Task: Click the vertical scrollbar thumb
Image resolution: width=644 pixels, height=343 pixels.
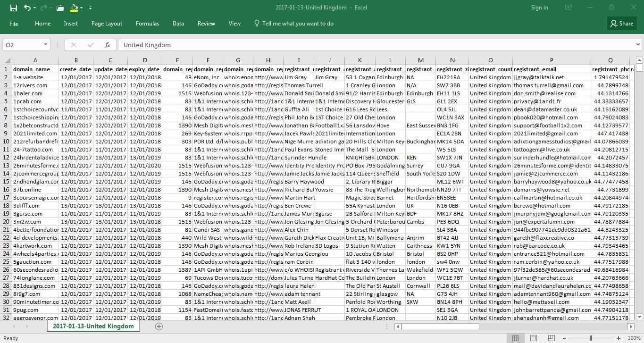Action: tap(639, 68)
